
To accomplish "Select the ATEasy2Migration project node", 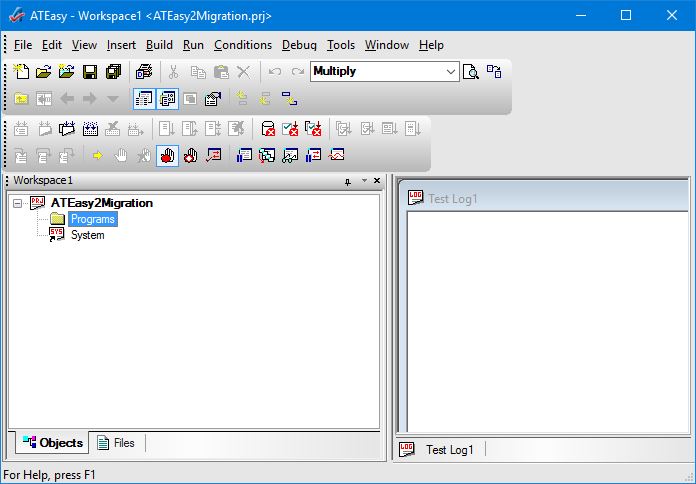I will (x=102, y=203).
